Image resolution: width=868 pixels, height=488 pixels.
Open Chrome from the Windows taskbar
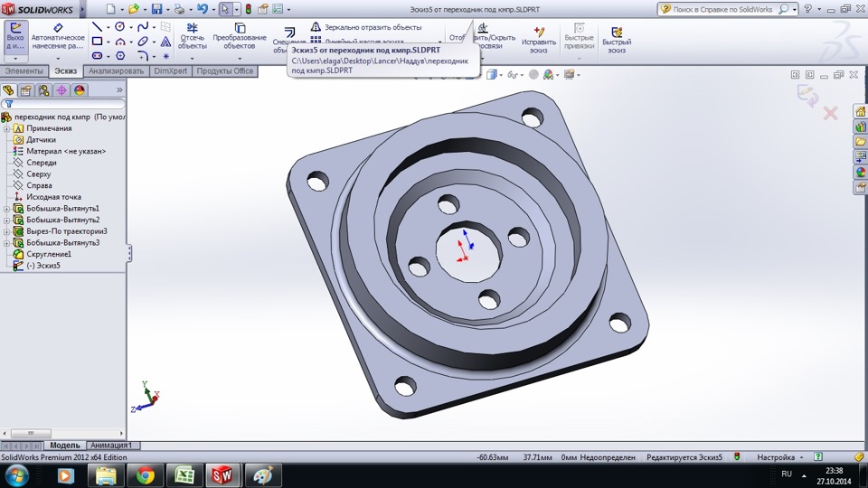(145, 475)
